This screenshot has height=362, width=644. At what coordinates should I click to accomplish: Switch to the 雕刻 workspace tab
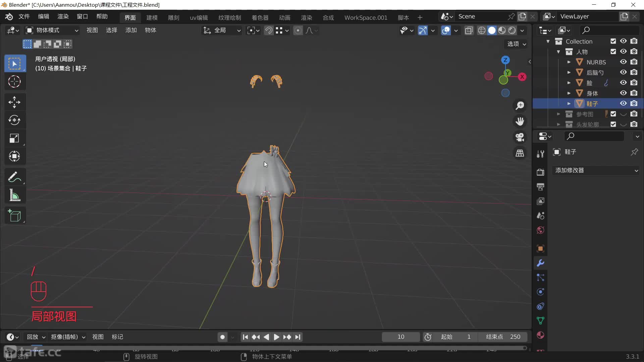pyautogui.click(x=174, y=17)
